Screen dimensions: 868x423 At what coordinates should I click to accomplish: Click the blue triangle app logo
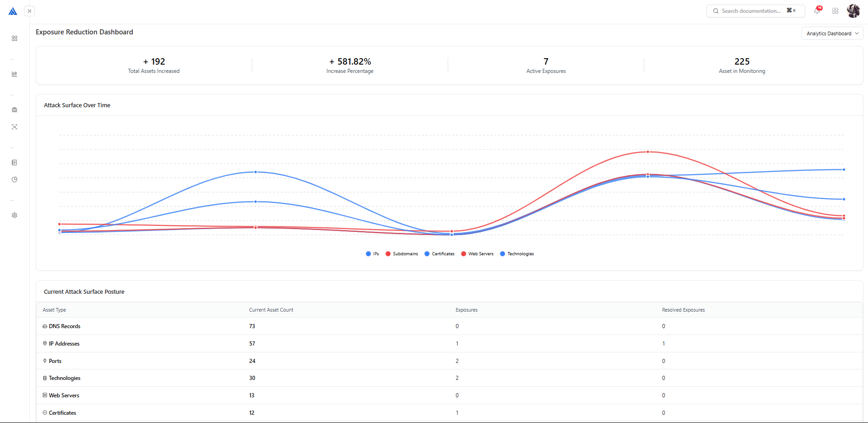coord(13,11)
